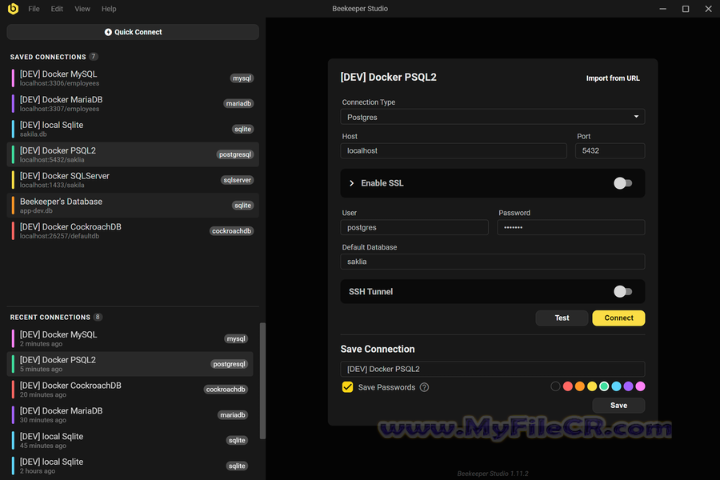The image size is (720, 480).
Task: Select saved connection [DEV] Docker SQLServer
Action: pos(133,180)
